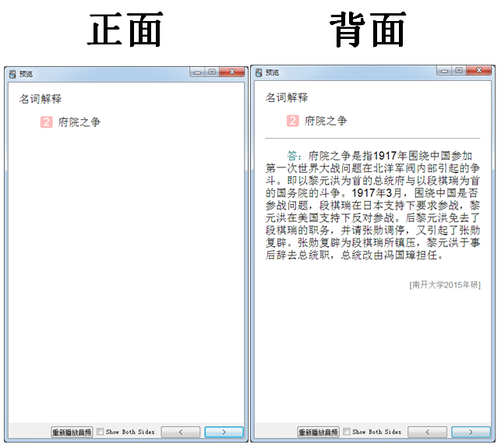Click the answer paragraph on back card
Screen dimensions: 501x448
click(x=372, y=206)
